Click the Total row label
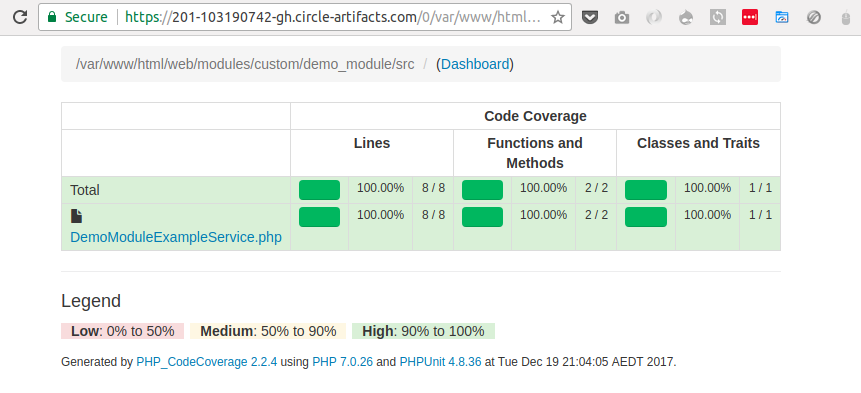861x393 pixels. pos(85,190)
